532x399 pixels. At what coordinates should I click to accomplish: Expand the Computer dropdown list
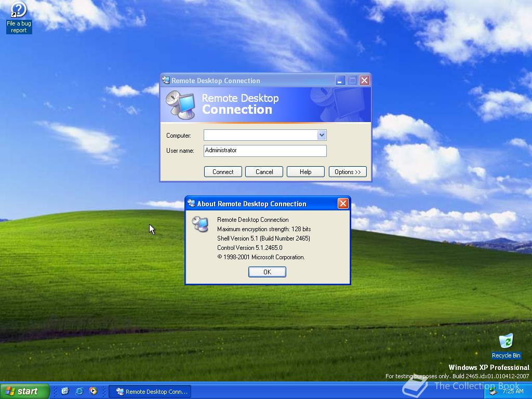tap(321, 135)
